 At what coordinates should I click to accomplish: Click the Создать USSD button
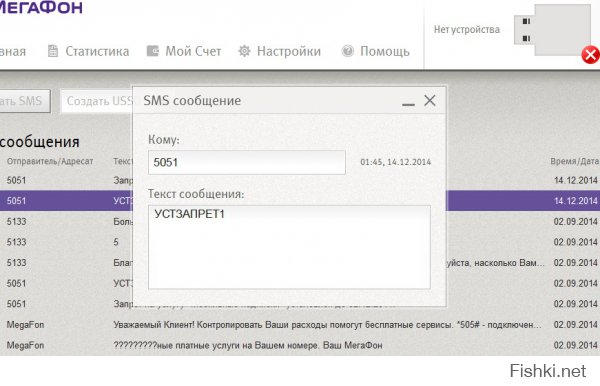[97, 101]
